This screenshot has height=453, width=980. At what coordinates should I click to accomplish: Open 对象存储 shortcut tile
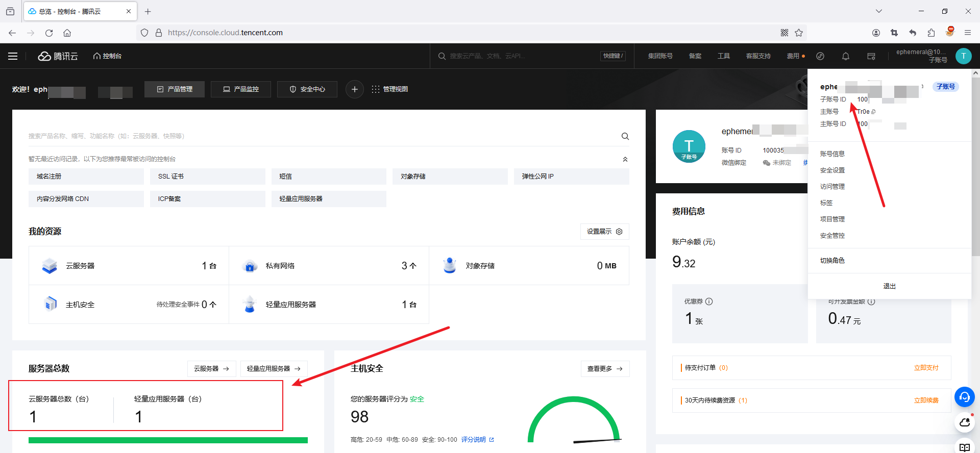[450, 177]
